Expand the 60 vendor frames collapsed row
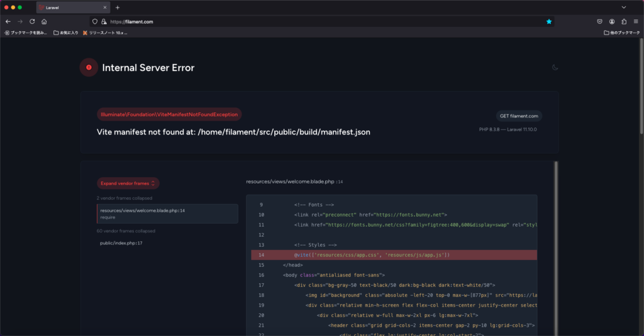 [x=126, y=231]
